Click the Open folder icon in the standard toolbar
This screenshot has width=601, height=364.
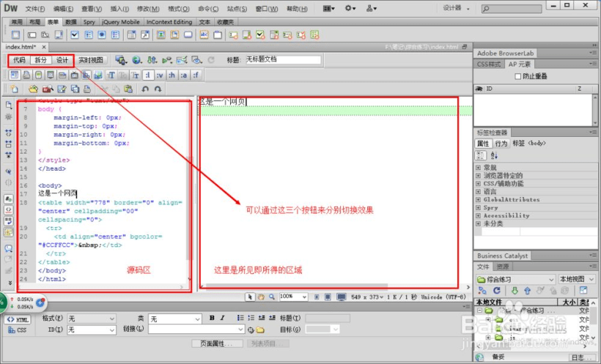(x=33, y=89)
